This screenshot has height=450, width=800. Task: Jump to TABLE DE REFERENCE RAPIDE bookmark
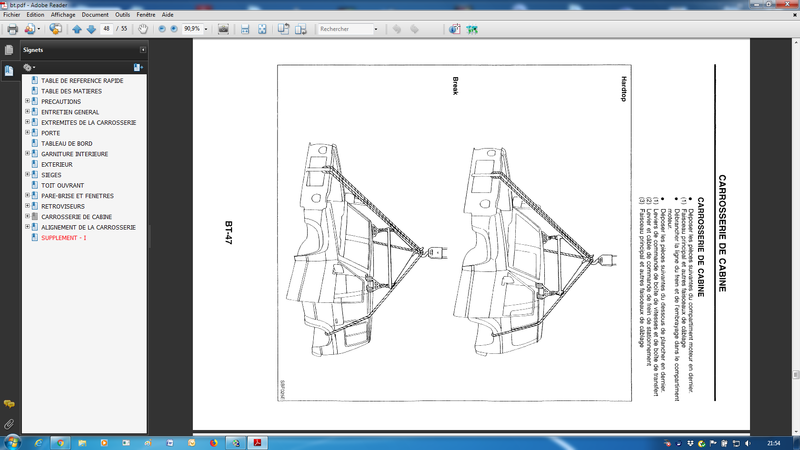point(82,81)
